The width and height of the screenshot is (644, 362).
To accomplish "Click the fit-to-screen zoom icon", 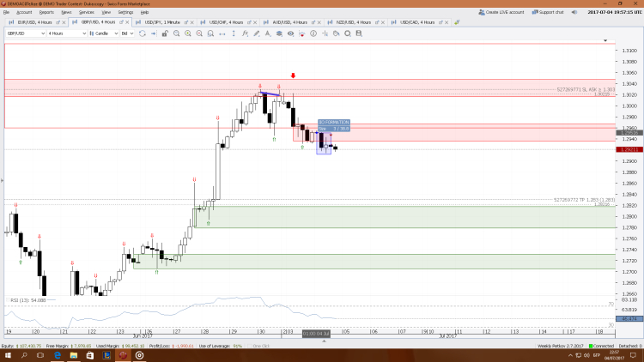I will click(210, 33).
